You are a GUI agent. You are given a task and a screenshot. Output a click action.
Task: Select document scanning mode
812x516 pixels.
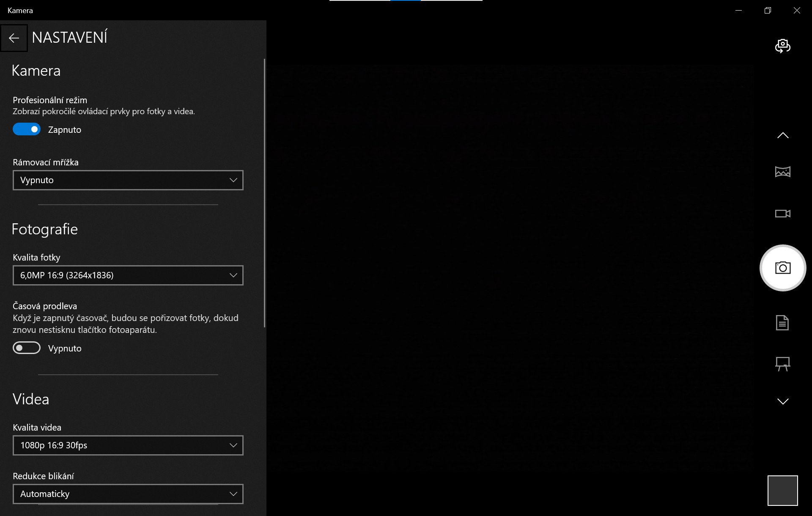(782, 323)
